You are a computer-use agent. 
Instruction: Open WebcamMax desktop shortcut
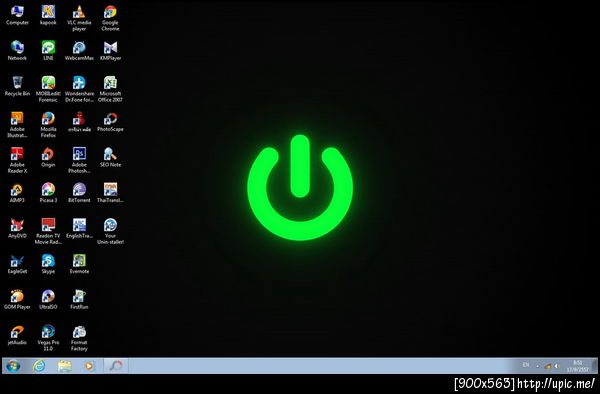[79, 51]
